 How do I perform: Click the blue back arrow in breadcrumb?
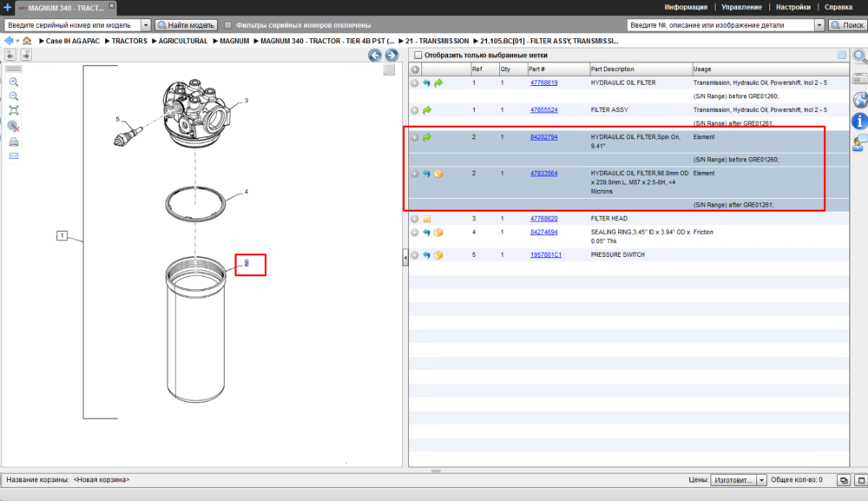coord(9,41)
